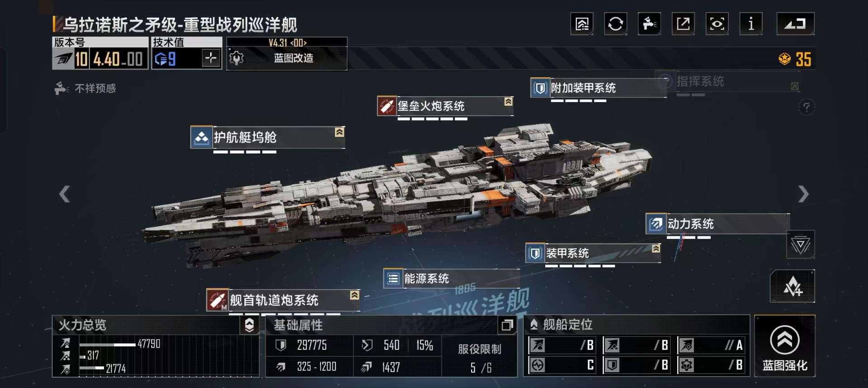This screenshot has height=388, width=868.
Task: Open the share export icon
Action: pyautogui.click(x=683, y=24)
